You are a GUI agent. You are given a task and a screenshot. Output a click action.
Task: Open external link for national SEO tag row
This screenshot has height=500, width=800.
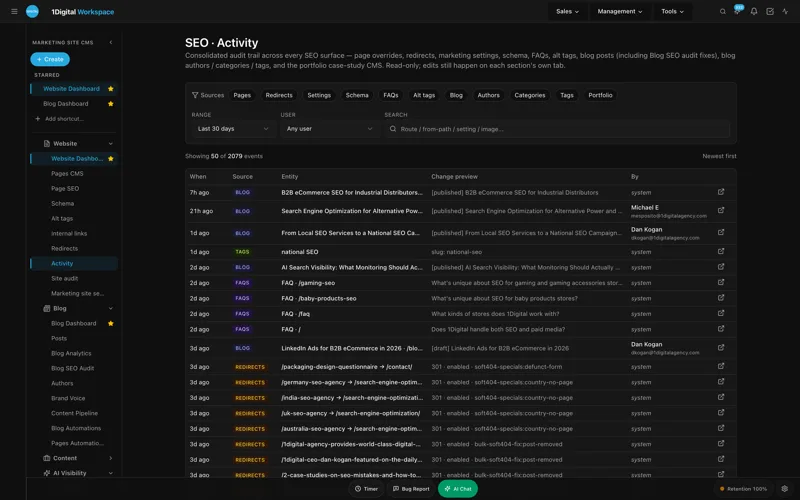[721, 251]
